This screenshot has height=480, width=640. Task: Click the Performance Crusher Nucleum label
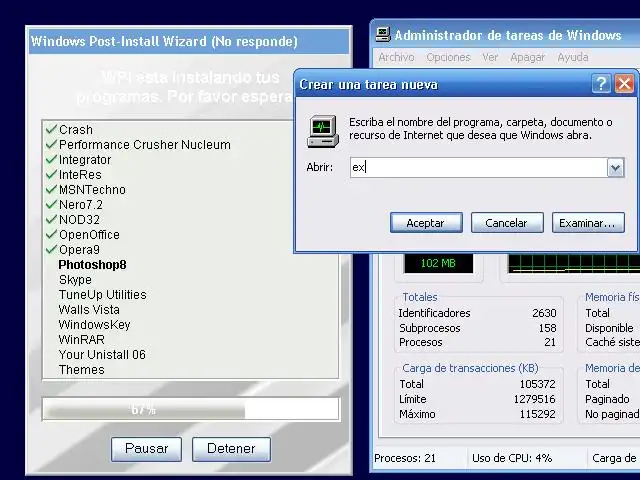(145, 144)
